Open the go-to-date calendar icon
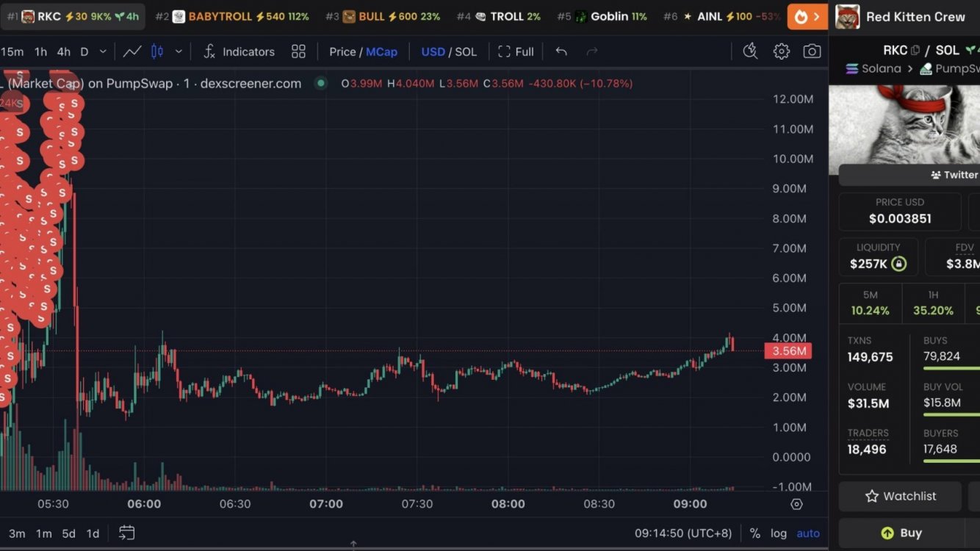Screen dimensions: 980x551 click(126, 533)
